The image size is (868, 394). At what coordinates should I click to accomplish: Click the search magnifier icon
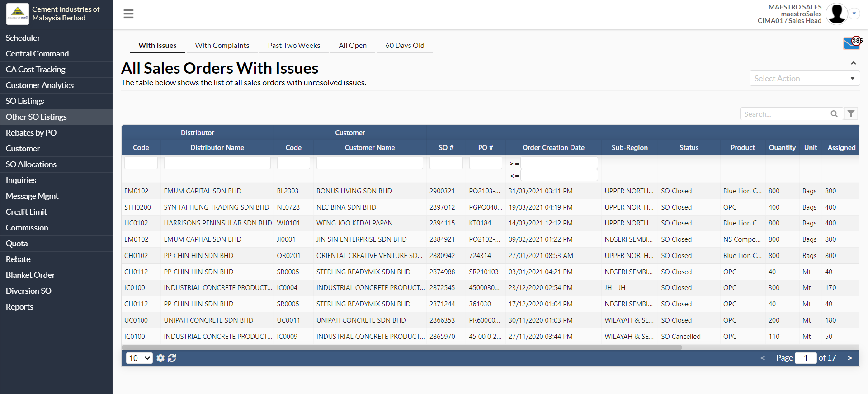click(x=834, y=114)
